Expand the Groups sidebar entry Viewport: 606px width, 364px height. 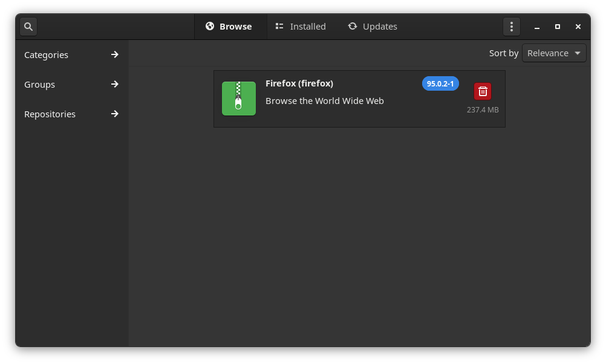tap(40, 85)
